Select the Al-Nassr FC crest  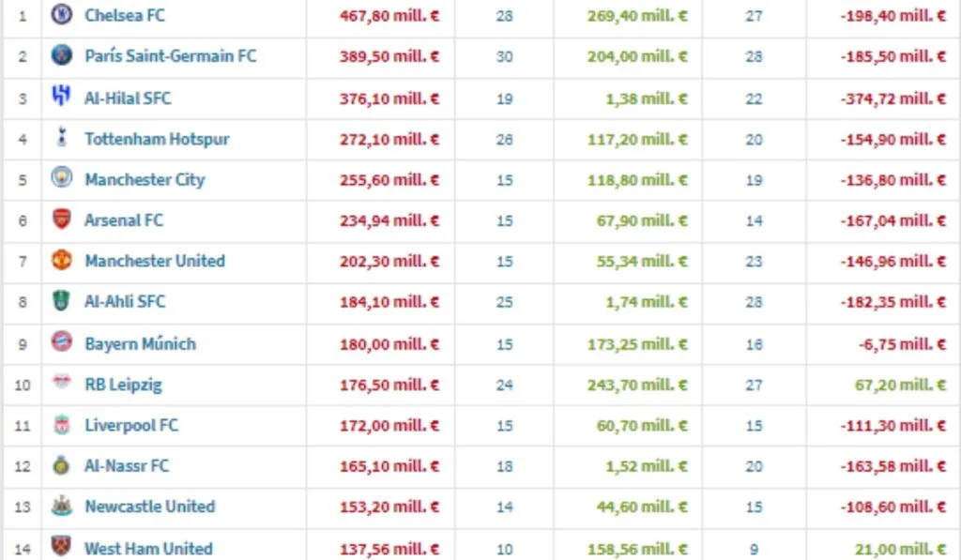pyautogui.click(x=61, y=466)
